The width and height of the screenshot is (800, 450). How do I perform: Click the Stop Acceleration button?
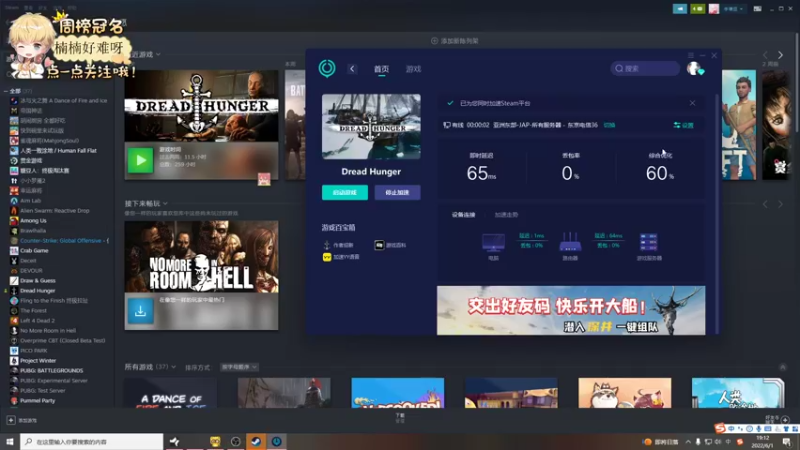pos(397,192)
